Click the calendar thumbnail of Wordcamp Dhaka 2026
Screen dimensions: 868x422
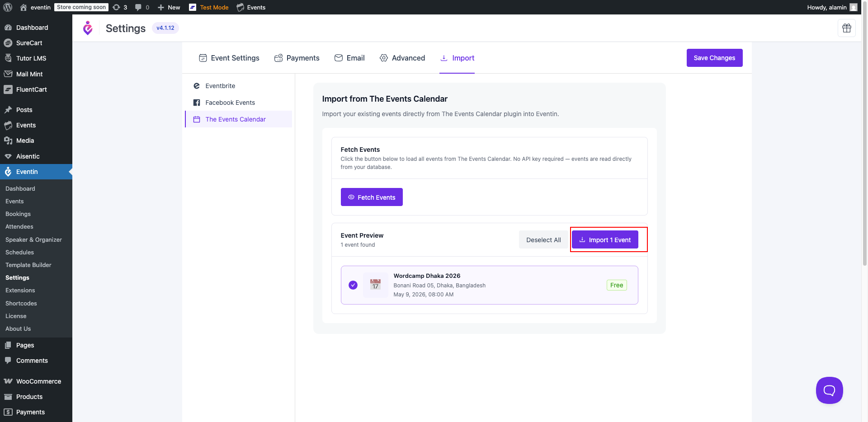click(x=375, y=285)
